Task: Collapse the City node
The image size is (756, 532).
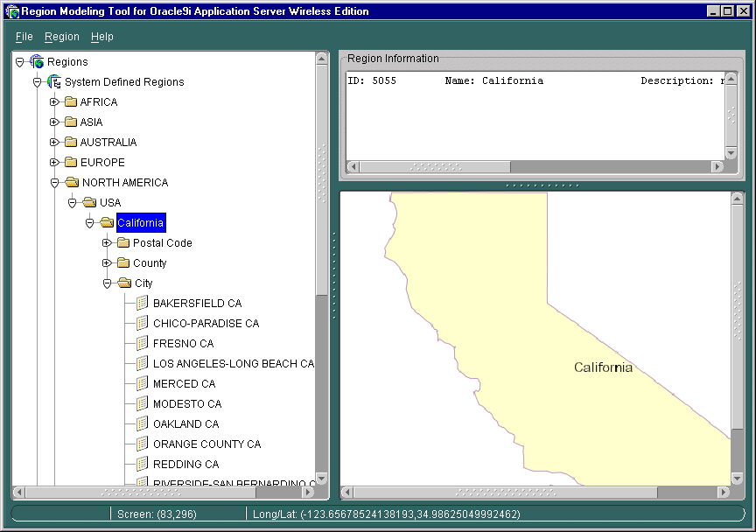Action: [107, 283]
